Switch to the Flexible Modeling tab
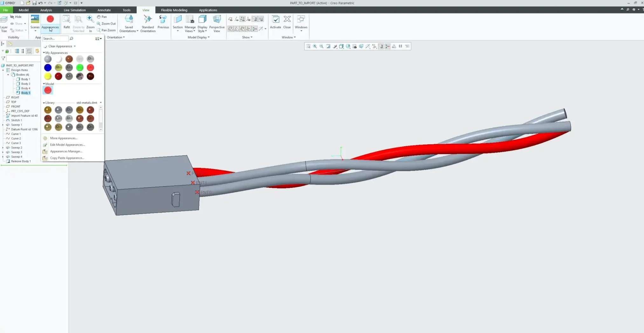Screen dimensions: 644x333 click(174, 10)
